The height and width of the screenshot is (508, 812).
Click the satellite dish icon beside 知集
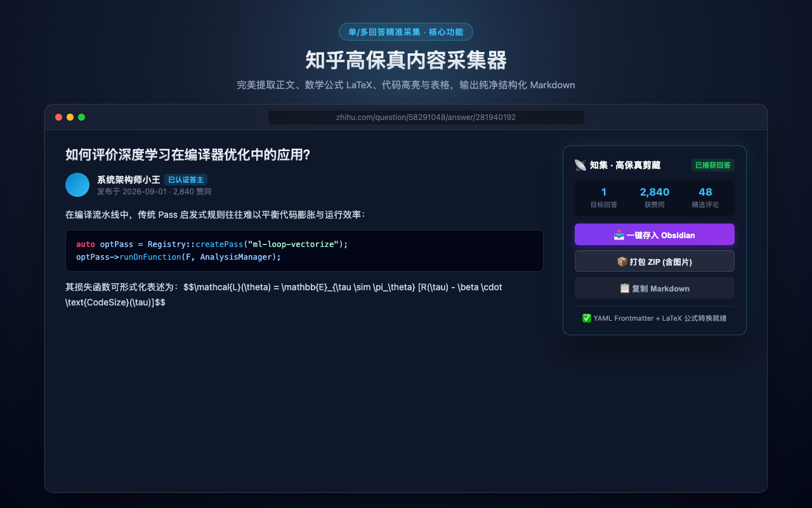580,165
